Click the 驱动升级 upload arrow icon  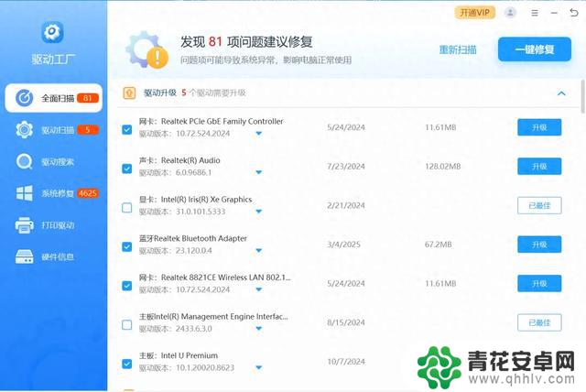(129, 93)
